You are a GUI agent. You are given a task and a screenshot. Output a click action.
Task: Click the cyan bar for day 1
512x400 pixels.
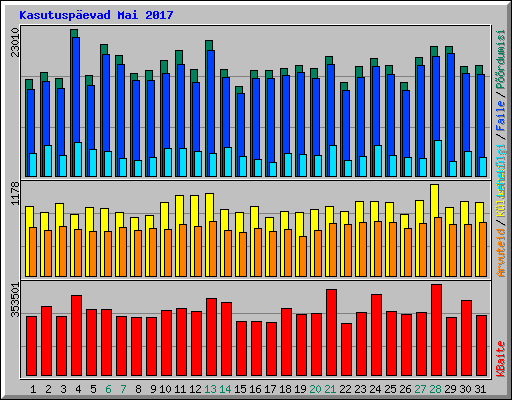[x=33, y=165]
